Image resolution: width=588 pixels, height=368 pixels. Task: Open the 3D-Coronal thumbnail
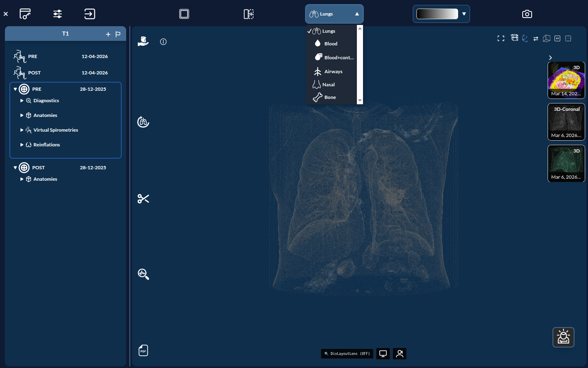[x=566, y=122]
